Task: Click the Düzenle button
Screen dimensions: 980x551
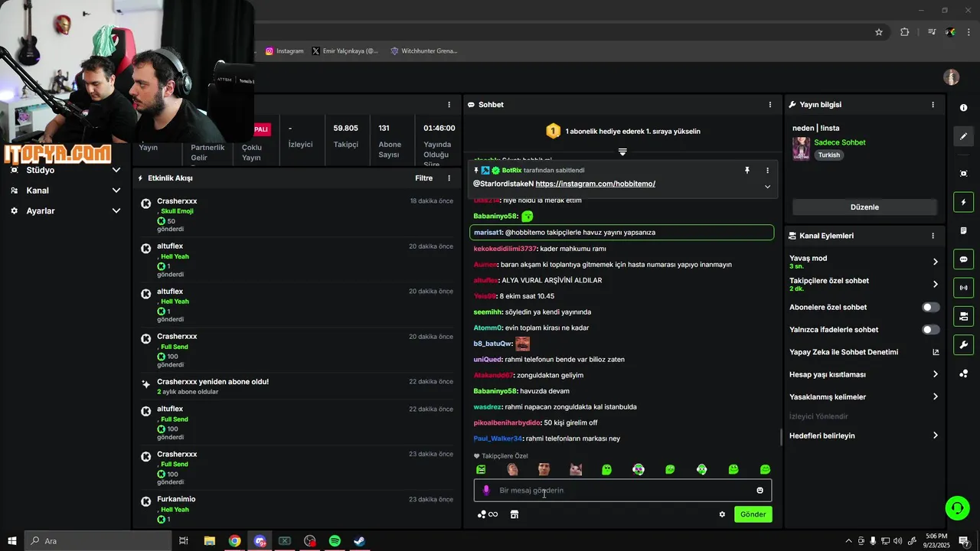Action: 864,207
